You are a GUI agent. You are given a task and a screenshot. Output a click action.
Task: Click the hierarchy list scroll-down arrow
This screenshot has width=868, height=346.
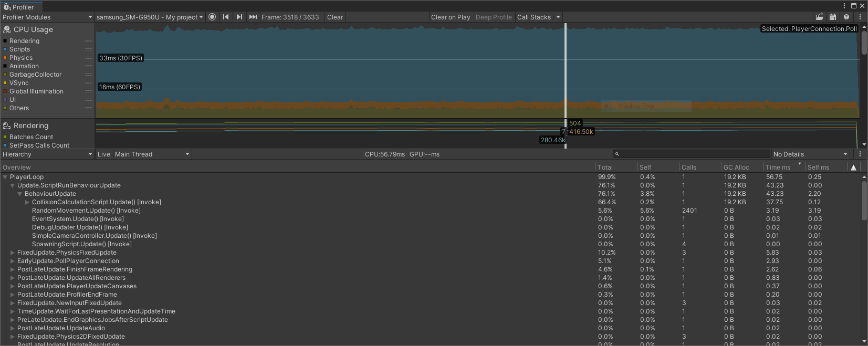tap(864, 341)
